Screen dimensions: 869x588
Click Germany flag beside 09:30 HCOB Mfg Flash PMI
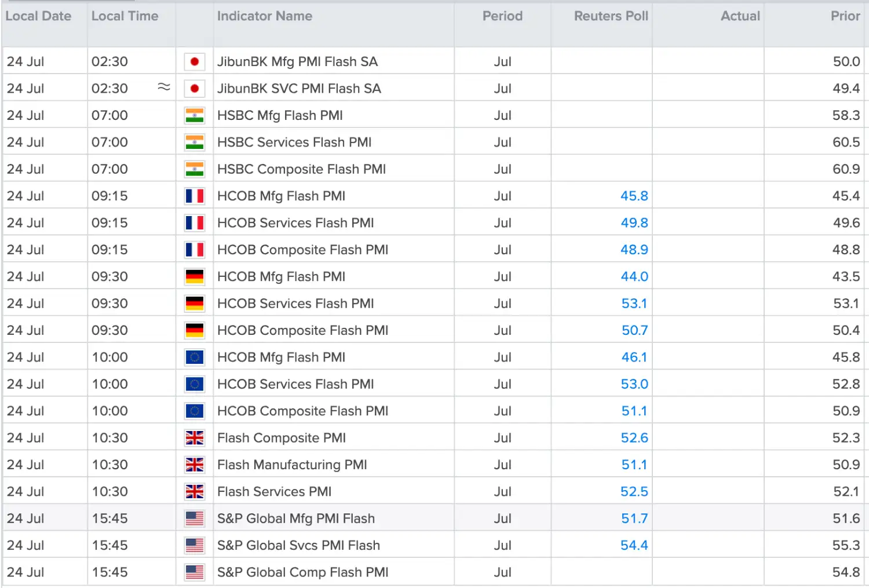[195, 277]
